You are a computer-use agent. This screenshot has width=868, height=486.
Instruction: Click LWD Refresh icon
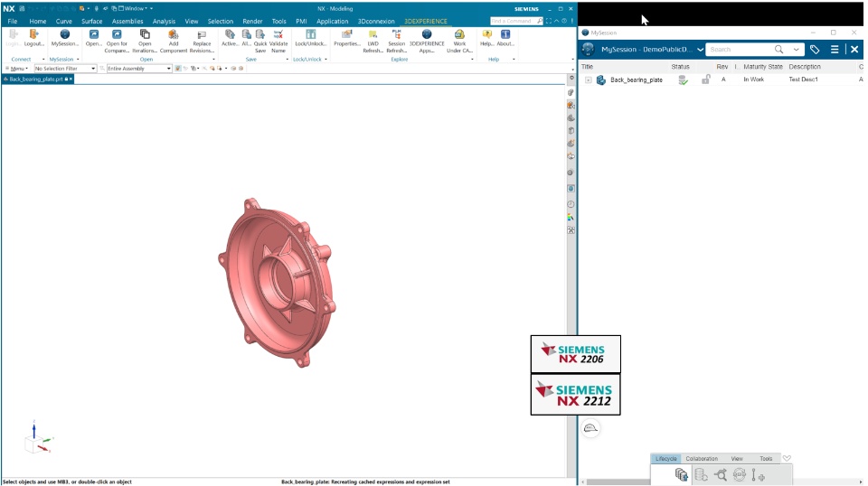pyautogui.click(x=373, y=35)
